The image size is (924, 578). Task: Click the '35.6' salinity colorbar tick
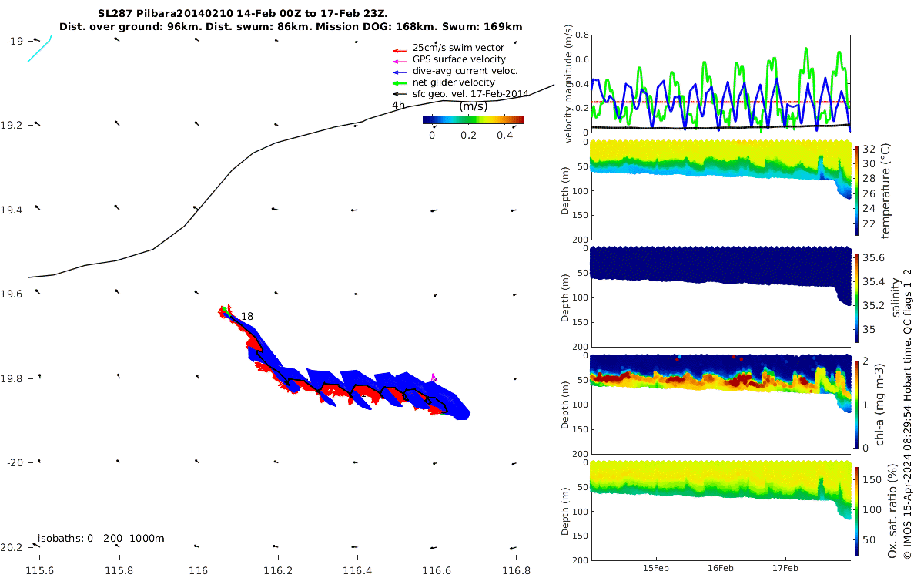[x=872, y=258]
